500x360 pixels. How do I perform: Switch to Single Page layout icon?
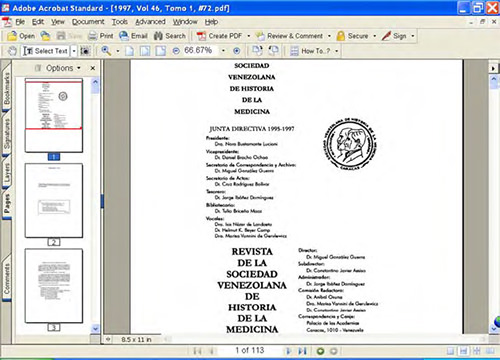(x=450, y=351)
